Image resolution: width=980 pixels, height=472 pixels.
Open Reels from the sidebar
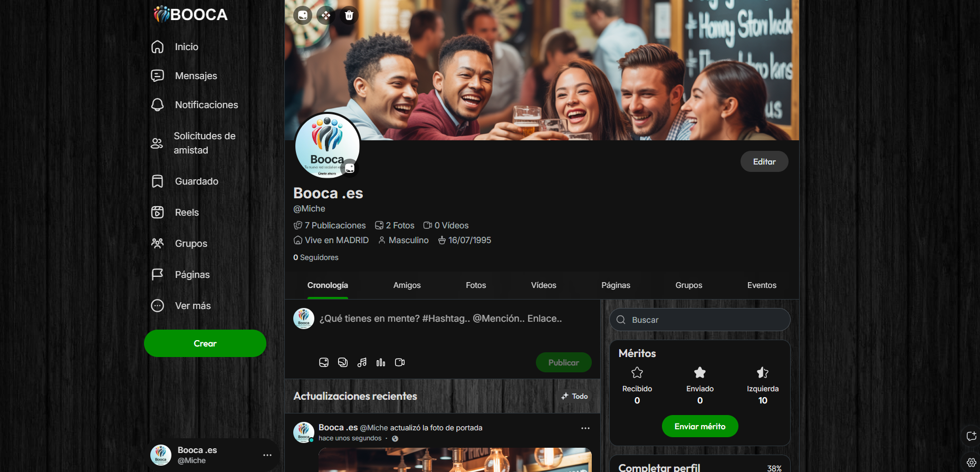tap(187, 213)
